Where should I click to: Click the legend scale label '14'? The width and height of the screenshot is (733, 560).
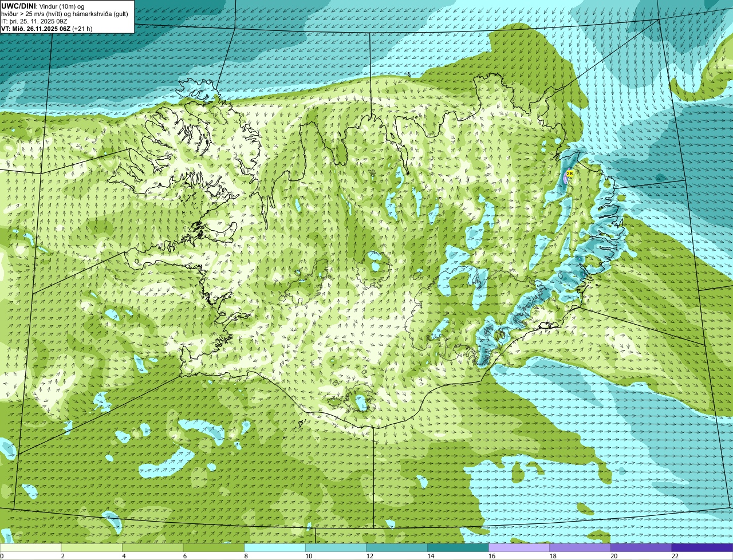(x=431, y=556)
